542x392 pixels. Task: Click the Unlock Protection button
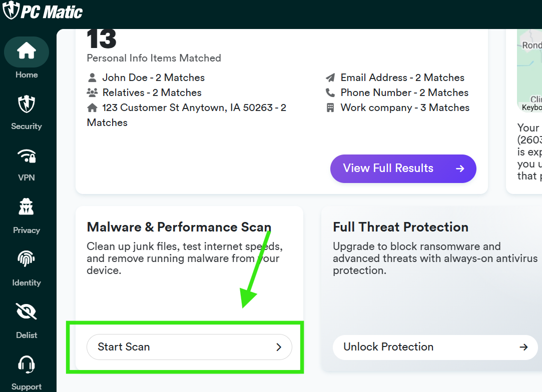(435, 347)
